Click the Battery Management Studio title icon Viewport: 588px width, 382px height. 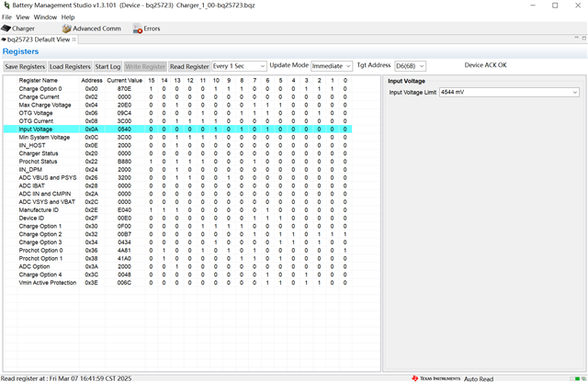[6, 6]
